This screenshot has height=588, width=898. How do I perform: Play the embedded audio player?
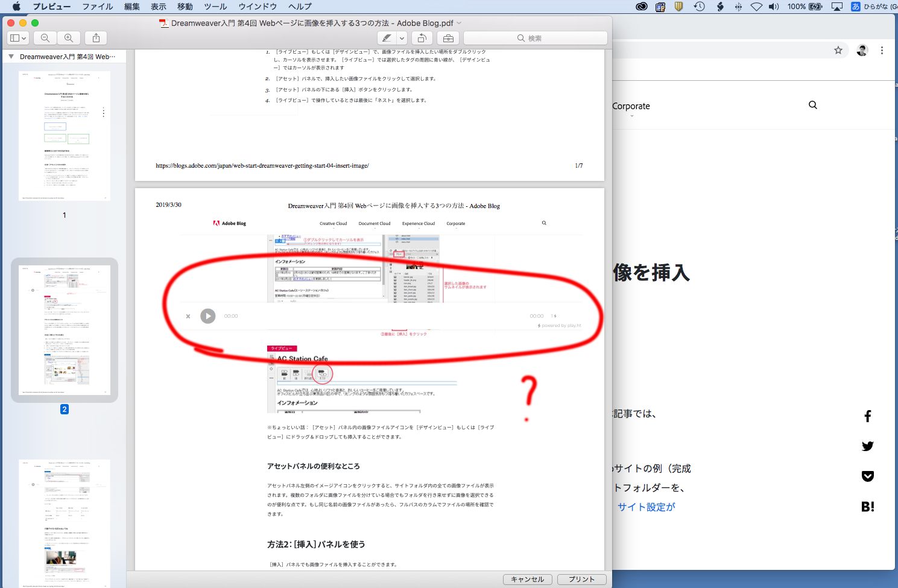[208, 316]
